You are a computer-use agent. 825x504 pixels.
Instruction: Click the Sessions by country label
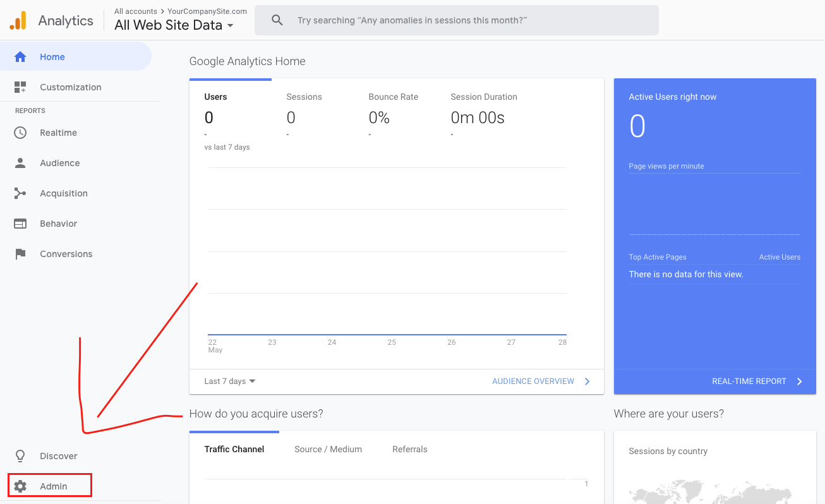[x=668, y=451]
